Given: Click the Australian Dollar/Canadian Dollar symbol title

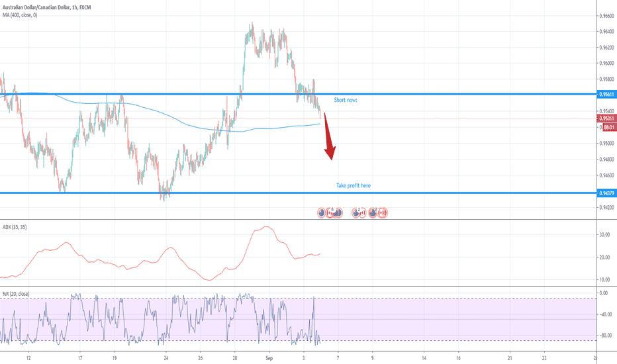Looking at the screenshot, I should [x=36, y=7].
